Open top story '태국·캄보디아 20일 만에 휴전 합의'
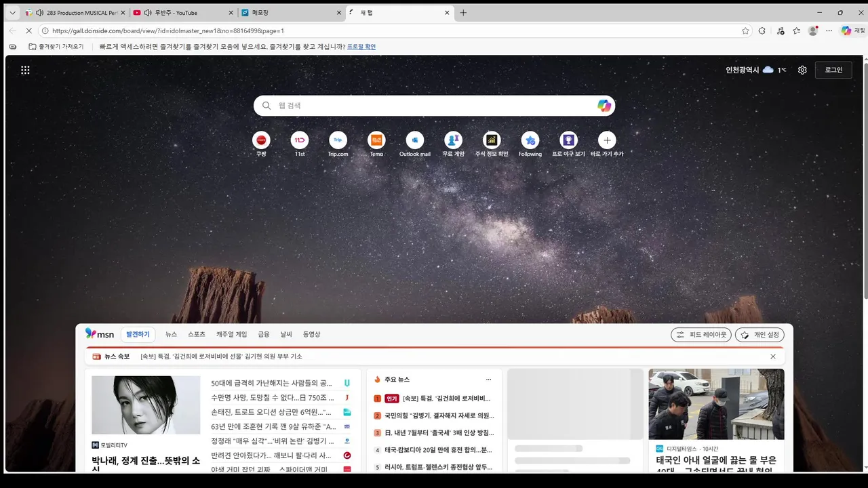The width and height of the screenshot is (868, 488). tap(439, 450)
